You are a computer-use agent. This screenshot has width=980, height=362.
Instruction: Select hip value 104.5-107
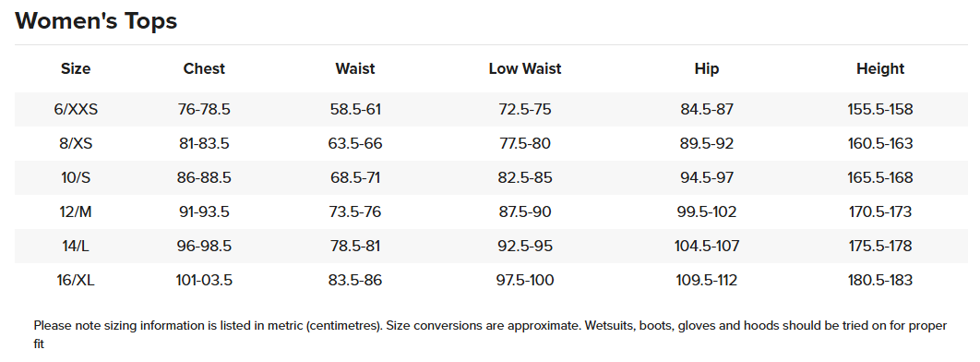tap(707, 247)
